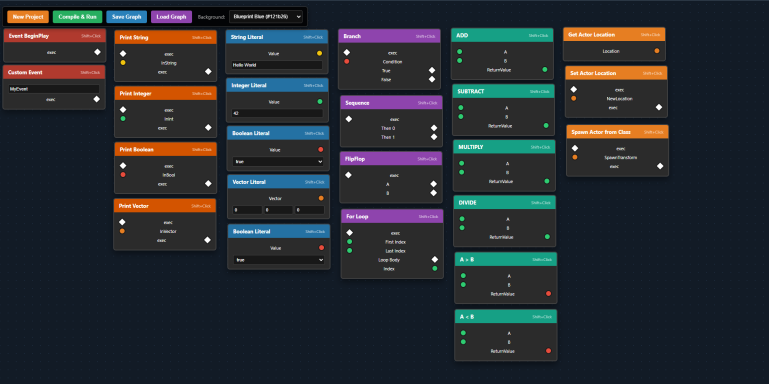Click the Index output pin on For Loop
This screenshot has height=384, width=769.
point(435,268)
